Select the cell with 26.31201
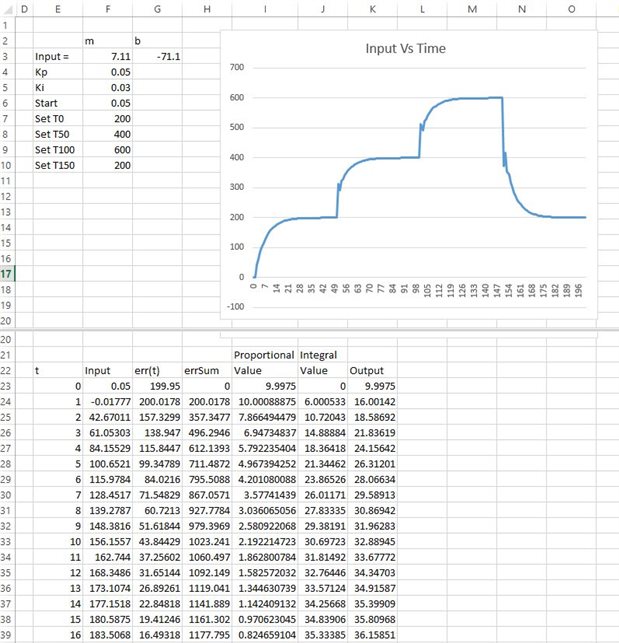619x643 pixels. pos(372,464)
